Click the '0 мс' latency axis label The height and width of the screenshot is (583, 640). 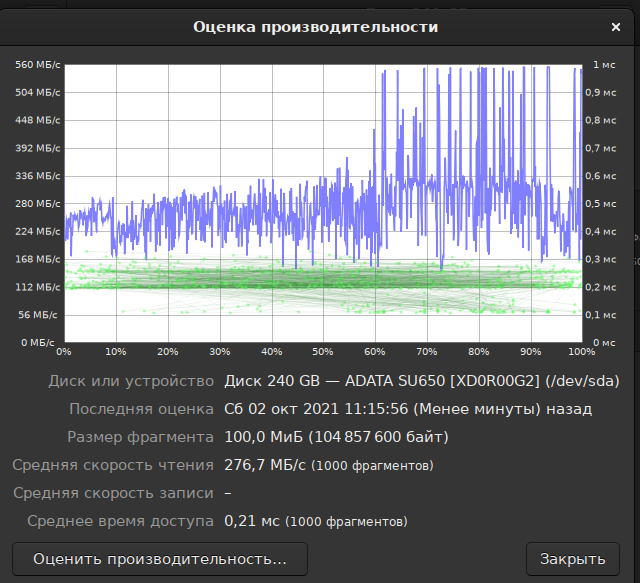click(x=604, y=343)
